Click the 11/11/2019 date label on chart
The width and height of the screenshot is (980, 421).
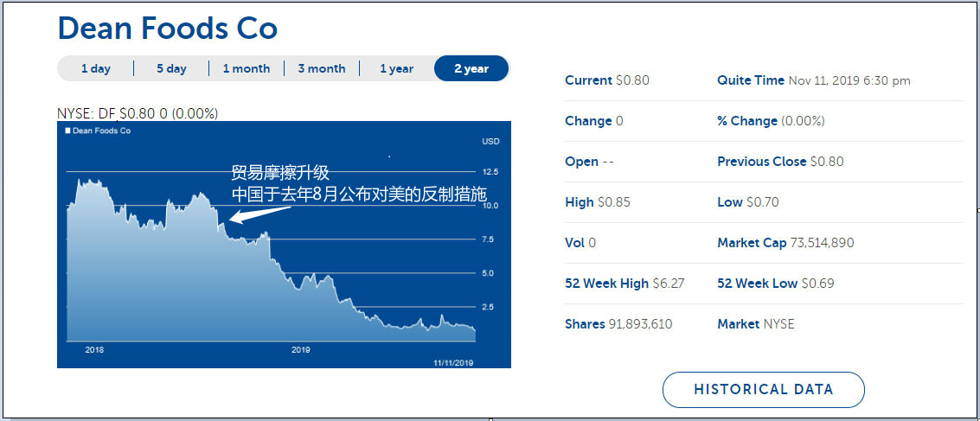tap(454, 362)
